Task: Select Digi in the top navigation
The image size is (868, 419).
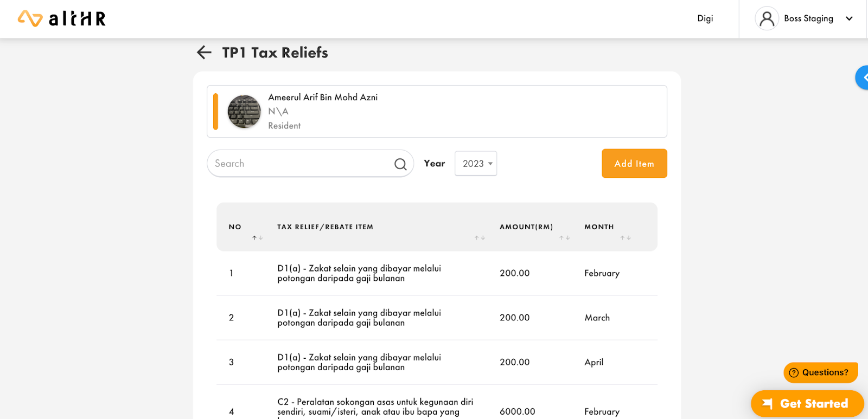Action: pos(705,18)
